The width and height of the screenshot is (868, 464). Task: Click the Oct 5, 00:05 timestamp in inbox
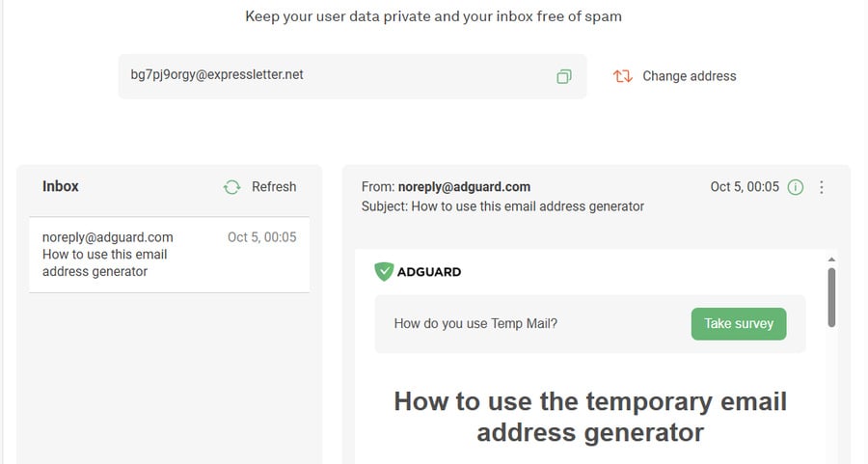coord(261,237)
